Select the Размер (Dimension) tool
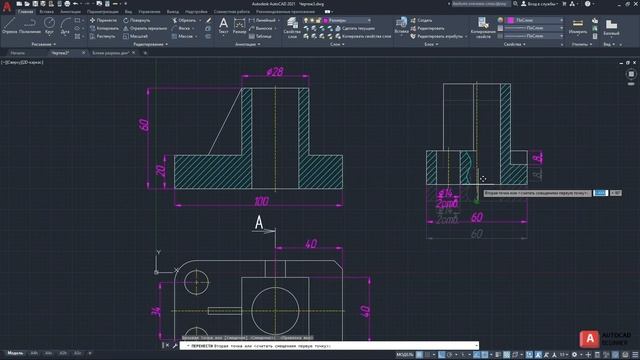This screenshot has height=360, width=640. pos(239,25)
